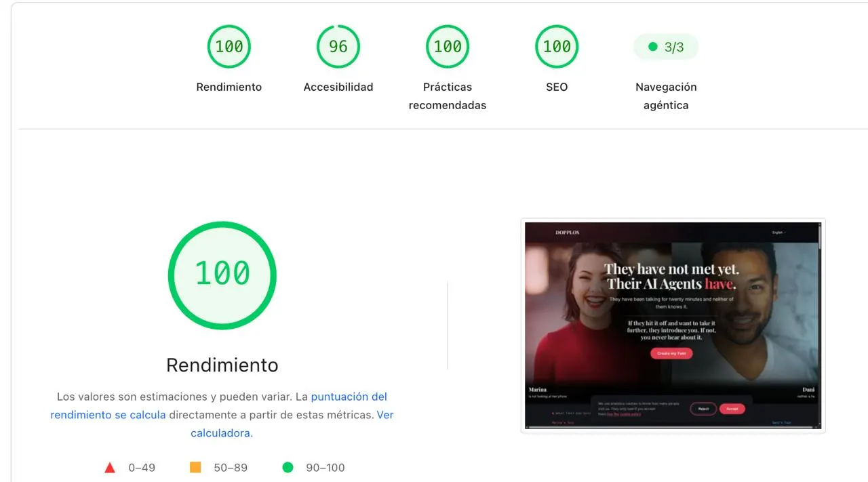868x482 pixels.
Task: Click the large Rendimiento heading
Action: tap(222, 365)
